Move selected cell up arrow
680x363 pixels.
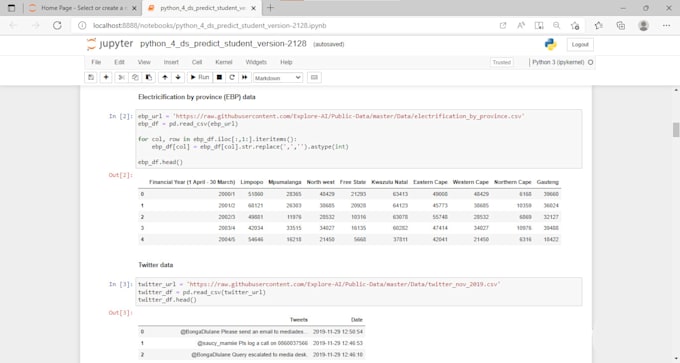click(165, 77)
